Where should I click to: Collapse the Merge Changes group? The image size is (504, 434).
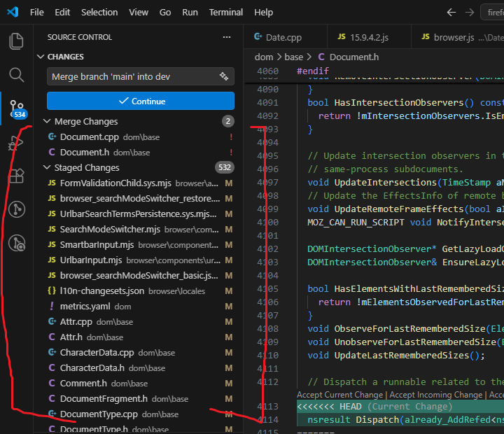[x=81, y=122]
